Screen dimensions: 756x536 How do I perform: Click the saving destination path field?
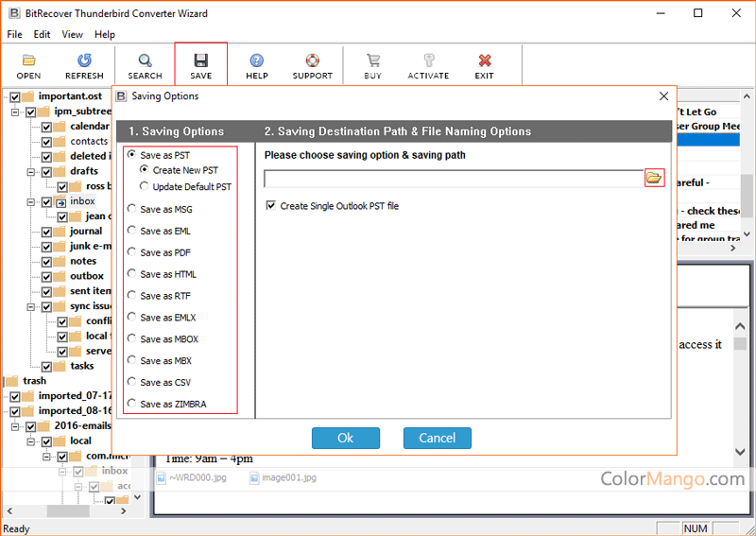(454, 179)
